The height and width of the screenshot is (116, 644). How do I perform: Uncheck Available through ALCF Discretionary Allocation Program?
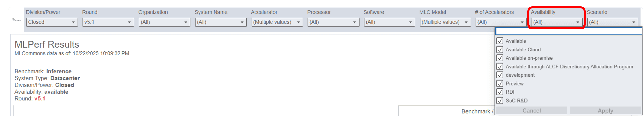click(500, 67)
